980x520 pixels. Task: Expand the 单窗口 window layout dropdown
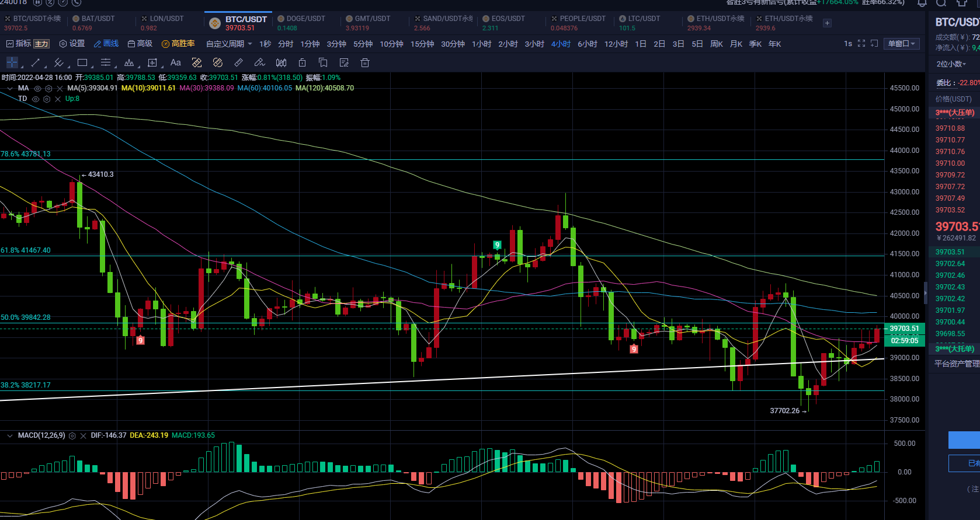click(902, 44)
